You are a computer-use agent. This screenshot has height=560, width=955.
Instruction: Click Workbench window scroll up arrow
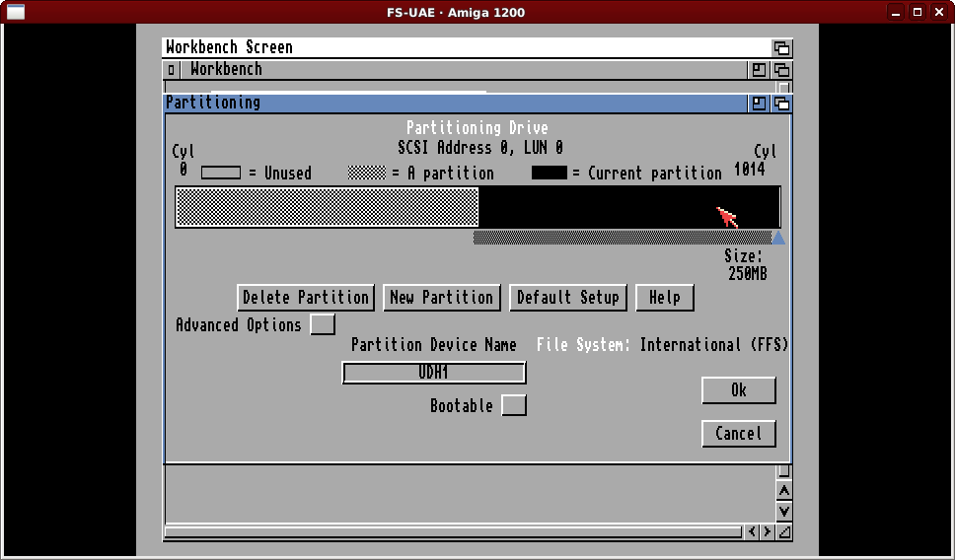[784, 491]
